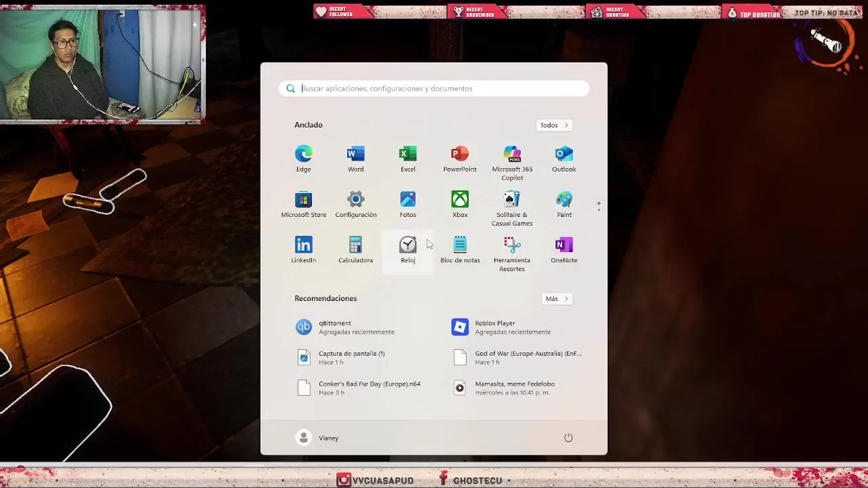Click the power button icon
Viewport: 868px width, 488px height.
(568, 438)
